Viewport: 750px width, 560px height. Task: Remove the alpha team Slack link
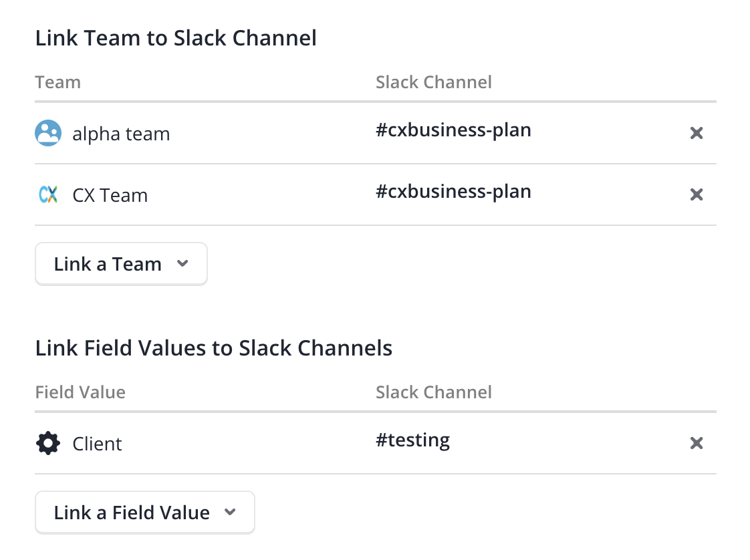[x=697, y=133]
